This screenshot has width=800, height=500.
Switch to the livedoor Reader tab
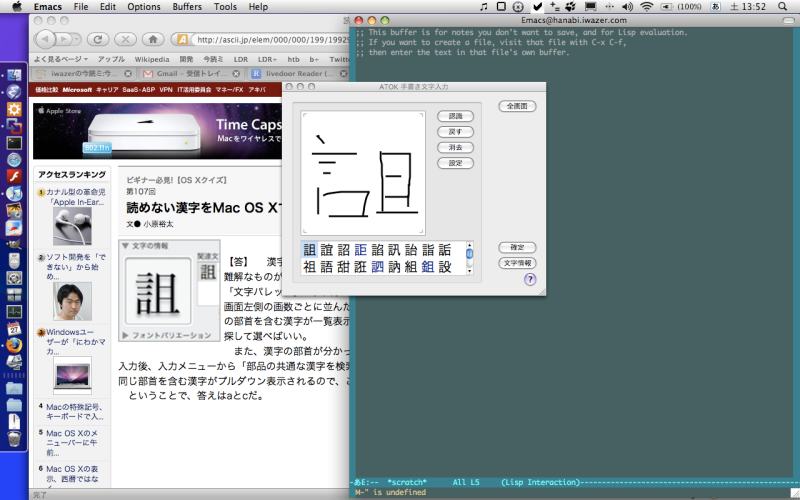coord(298,73)
